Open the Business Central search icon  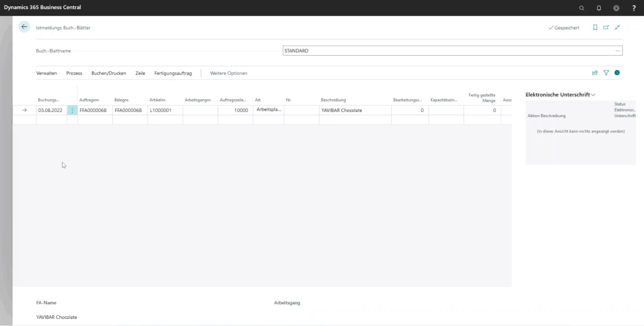(x=582, y=8)
